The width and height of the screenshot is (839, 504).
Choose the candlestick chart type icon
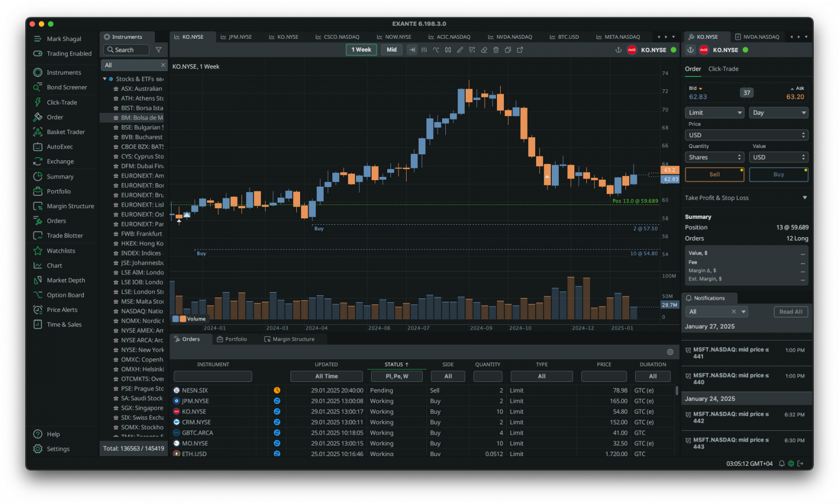pyautogui.click(x=448, y=50)
